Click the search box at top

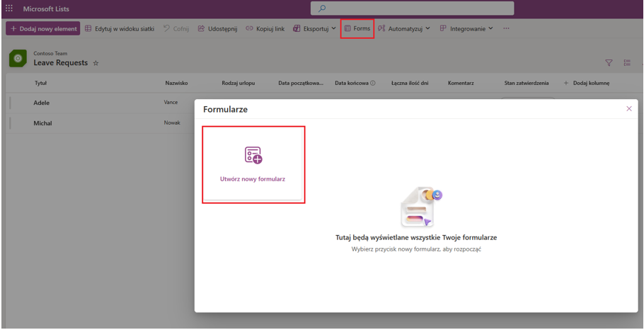(412, 8)
